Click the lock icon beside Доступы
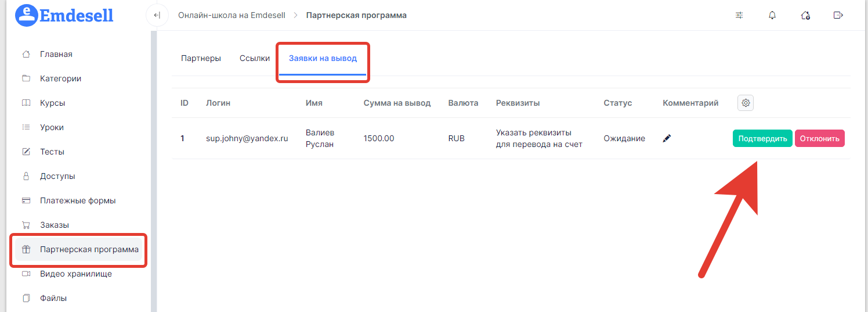The height and width of the screenshot is (312, 868). (x=26, y=176)
